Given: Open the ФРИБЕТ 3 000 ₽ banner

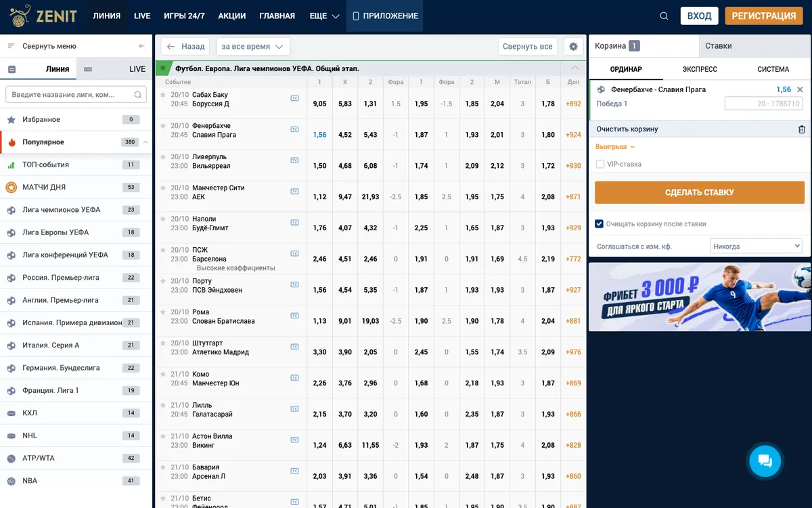Looking at the screenshot, I should [x=700, y=297].
